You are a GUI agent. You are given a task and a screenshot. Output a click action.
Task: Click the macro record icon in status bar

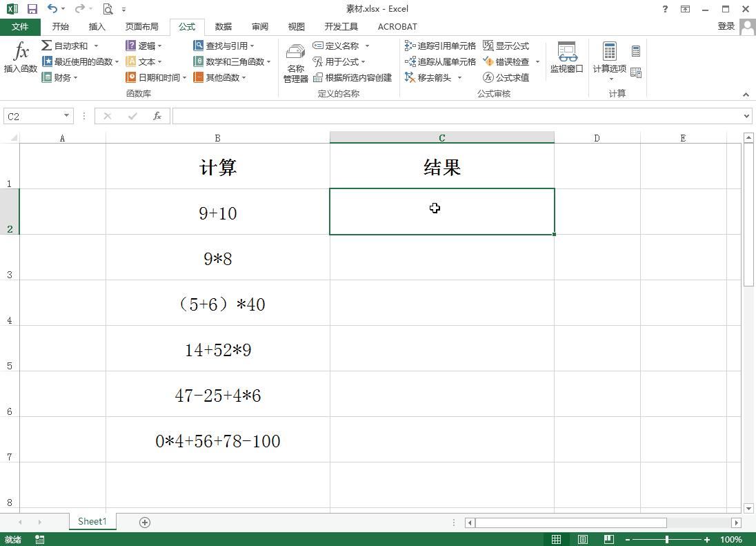coord(40,539)
